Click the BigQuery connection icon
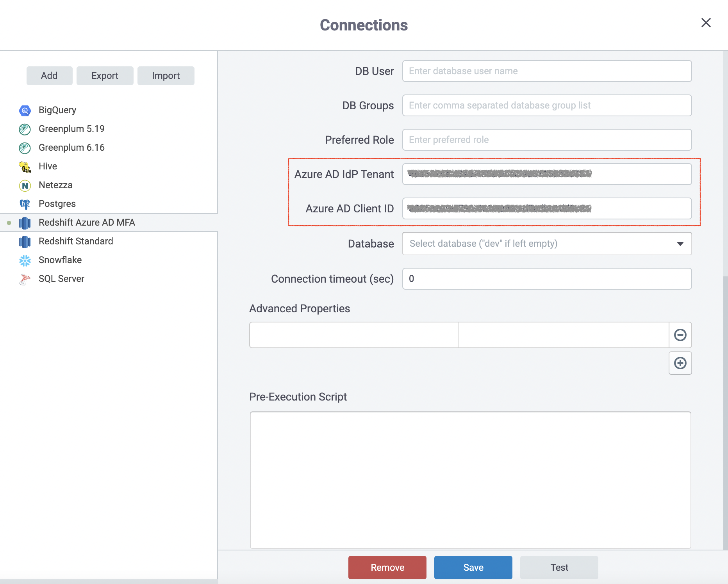Viewport: 728px width, 584px height. click(25, 110)
